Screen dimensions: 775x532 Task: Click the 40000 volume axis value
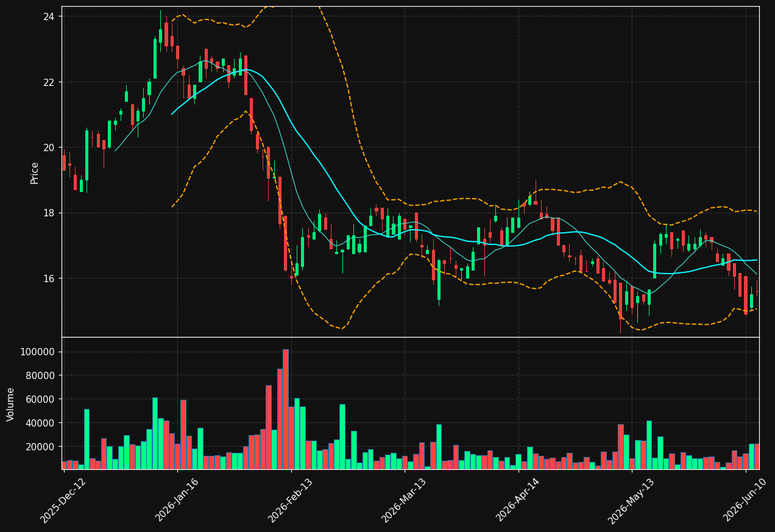40,423
